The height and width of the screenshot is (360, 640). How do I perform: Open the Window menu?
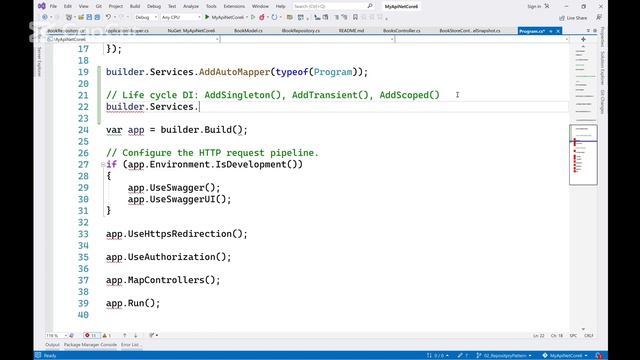pyautogui.click(x=260, y=7)
